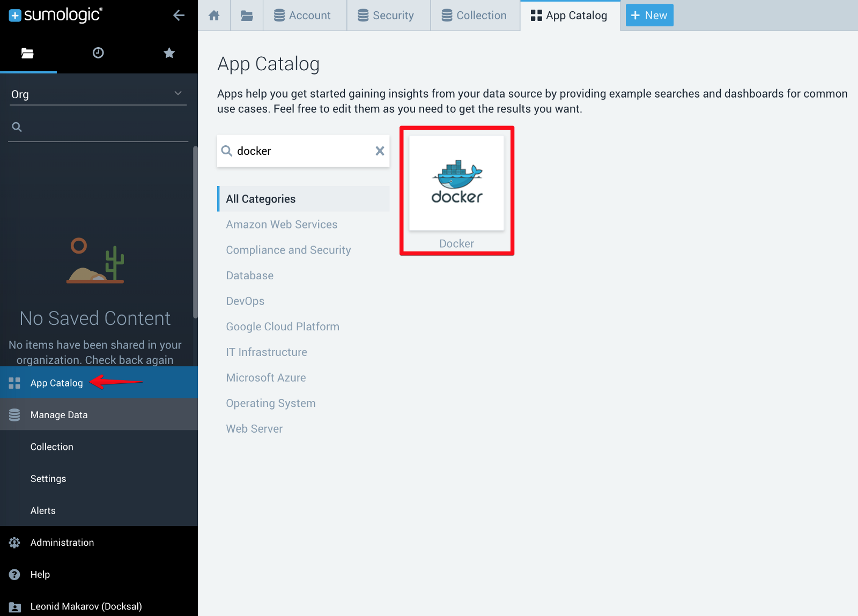Viewport: 858px width, 616px height.
Task: Click the No Saved Content message
Action: click(95, 318)
